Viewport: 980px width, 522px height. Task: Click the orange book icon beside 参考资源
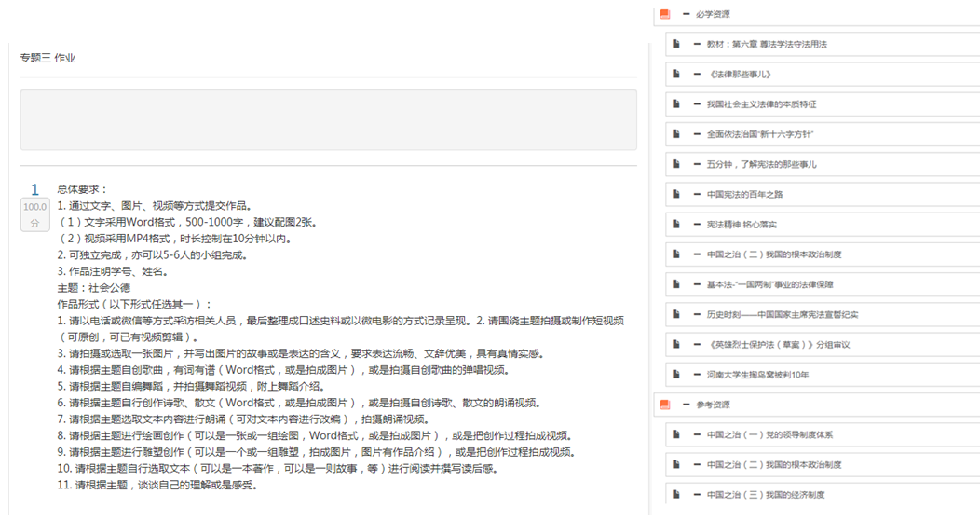point(665,405)
